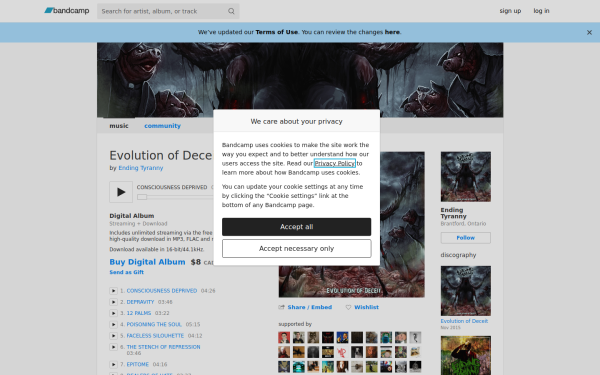Switch to the community tab
The height and width of the screenshot is (375, 600).
(x=162, y=126)
